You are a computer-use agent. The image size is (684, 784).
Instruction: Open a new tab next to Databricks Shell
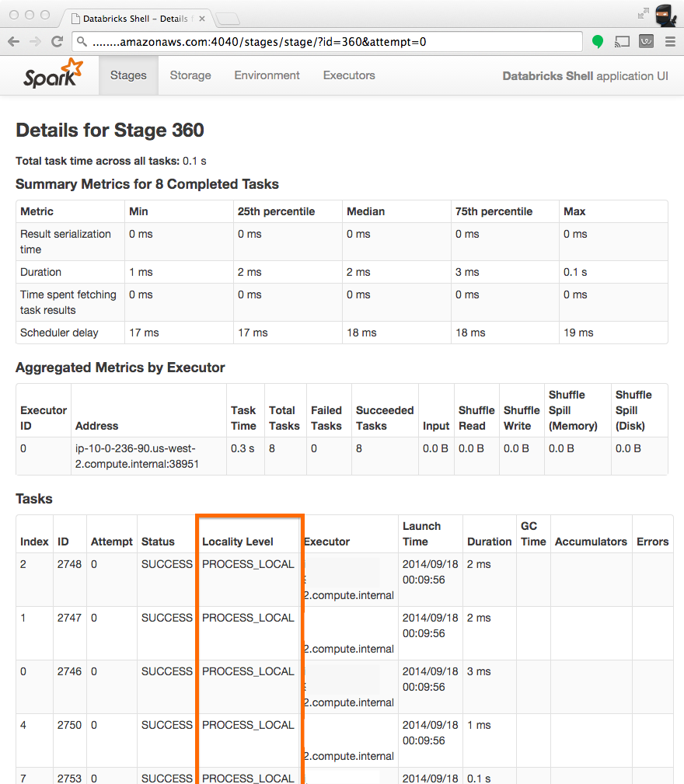coord(227,19)
